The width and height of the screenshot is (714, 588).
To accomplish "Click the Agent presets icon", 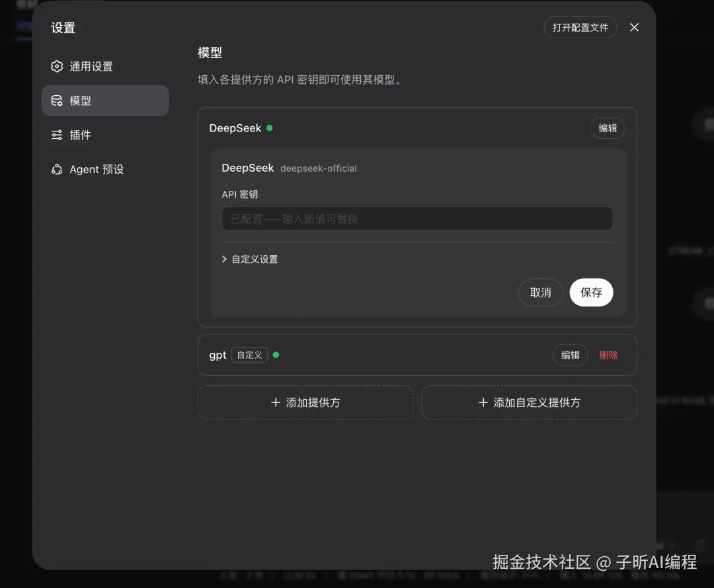I will tap(57, 169).
